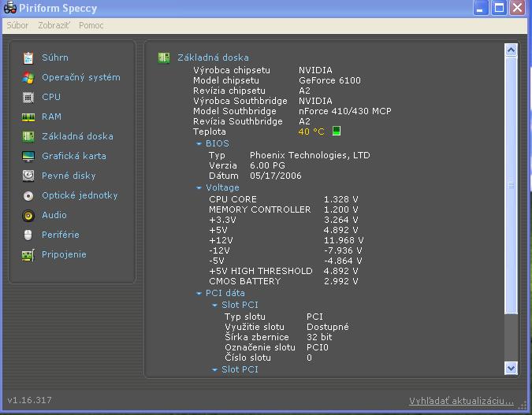Click the 11.968 V value
This screenshot has width=532, height=415.
pyautogui.click(x=344, y=240)
